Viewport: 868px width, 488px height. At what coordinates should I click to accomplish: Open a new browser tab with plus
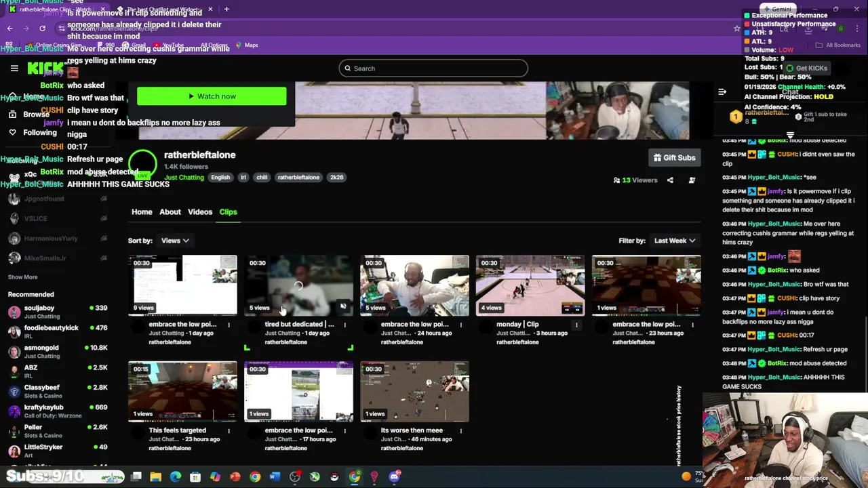pyautogui.click(x=226, y=9)
